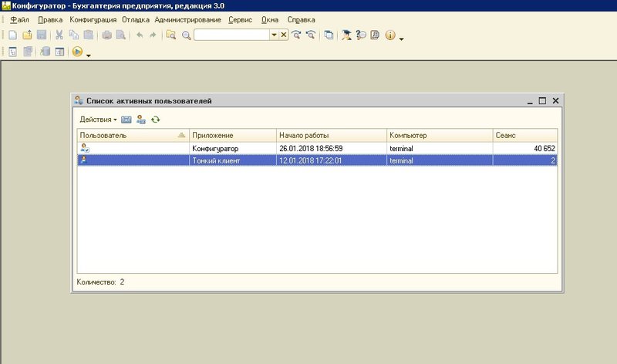The height and width of the screenshot is (364, 617).
Task: Open the Правка menu
Action: tap(50, 20)
